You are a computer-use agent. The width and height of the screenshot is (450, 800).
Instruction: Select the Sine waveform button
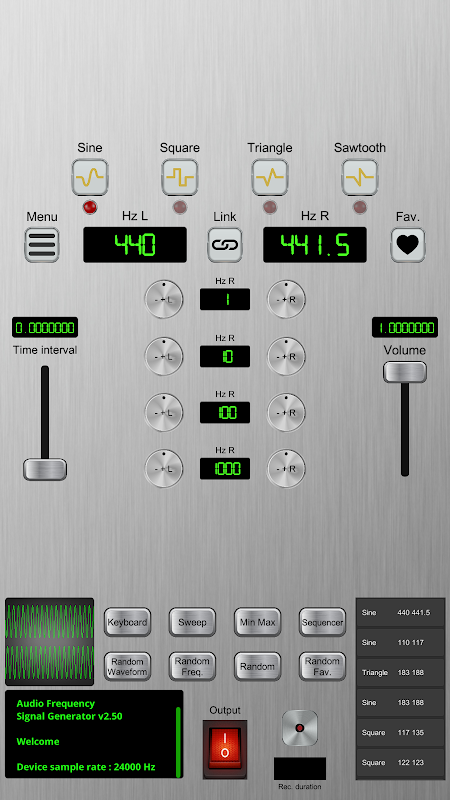[x=90, y=177]
